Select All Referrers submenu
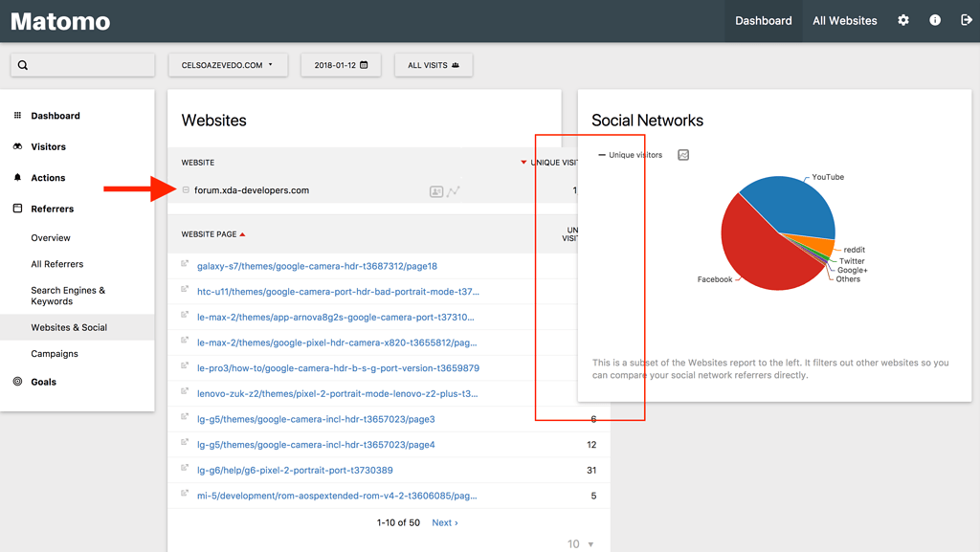The image size is (980, 552). (x=56, y=264)
